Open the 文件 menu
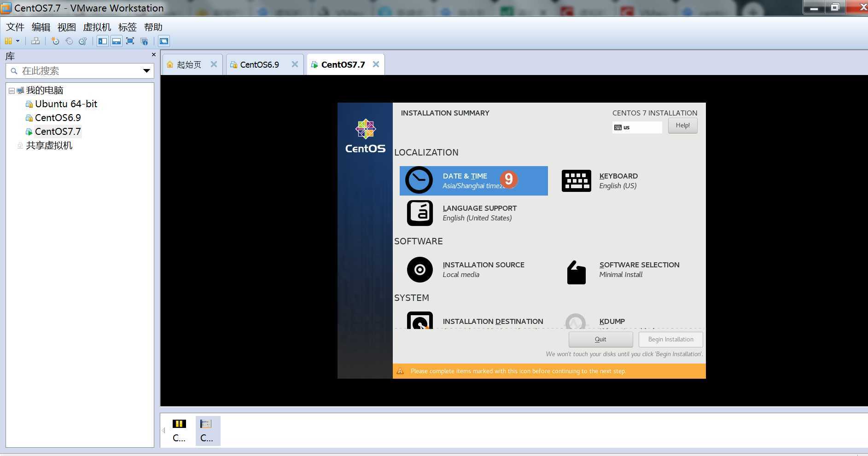The image size is (868, 456). [x=15, y=27]
